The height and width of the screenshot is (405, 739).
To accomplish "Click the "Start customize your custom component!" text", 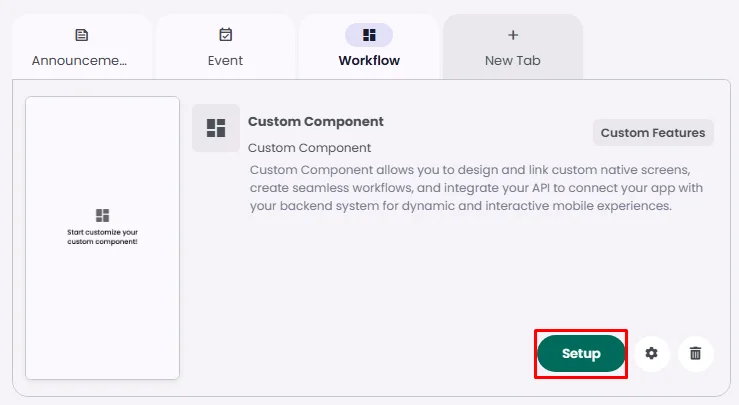I will coord(102,236).
